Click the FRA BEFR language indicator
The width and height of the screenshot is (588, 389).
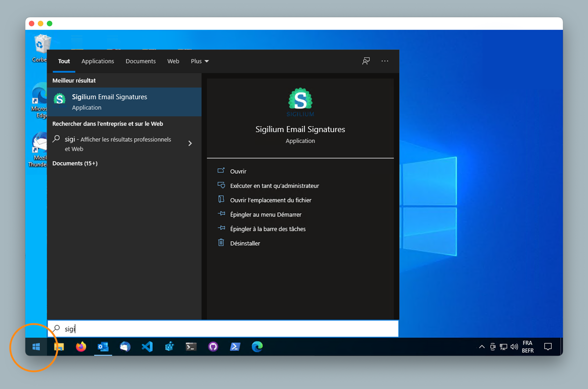click(528, 347)
